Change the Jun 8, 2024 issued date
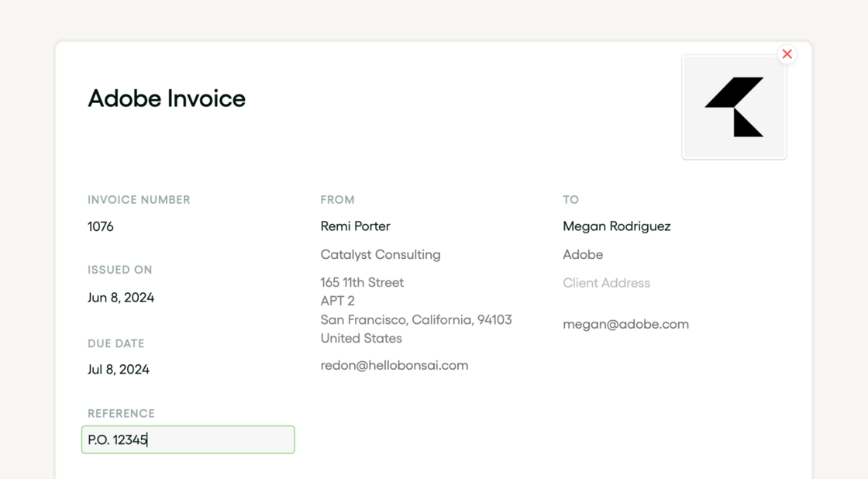 pos(121,298)
